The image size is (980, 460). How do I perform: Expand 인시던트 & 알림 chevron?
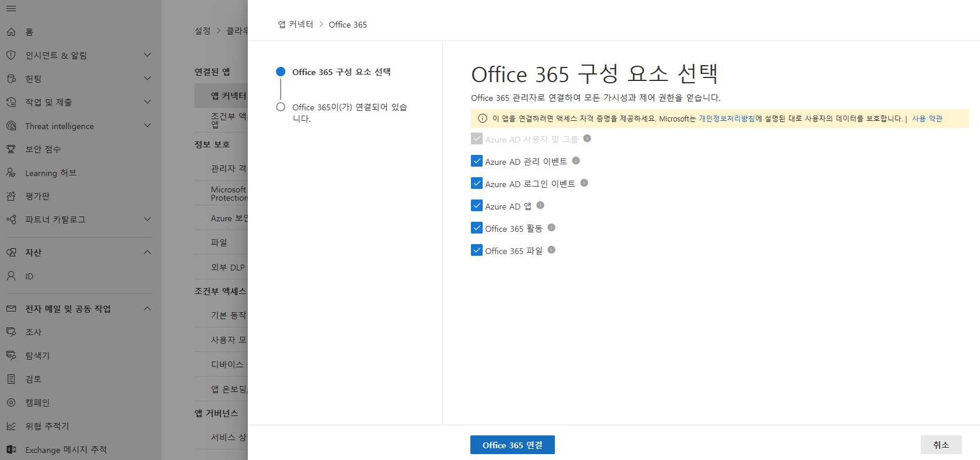(147, 55)
